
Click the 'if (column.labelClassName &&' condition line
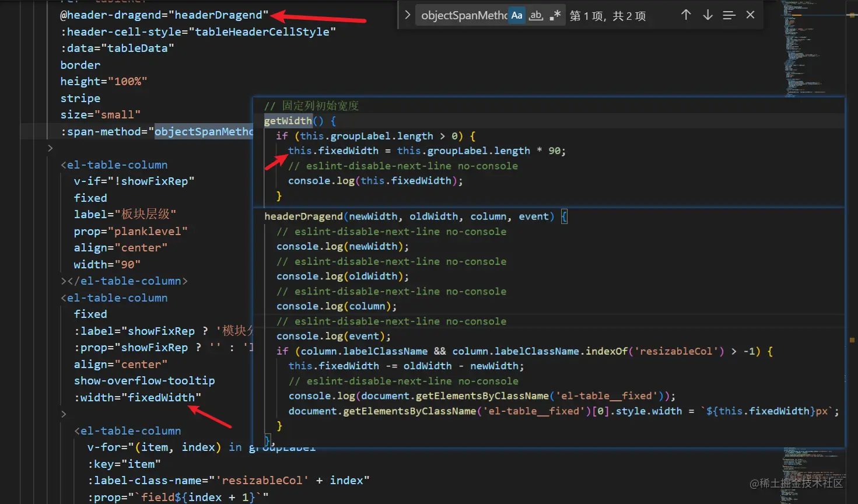[x=524, y=351]
